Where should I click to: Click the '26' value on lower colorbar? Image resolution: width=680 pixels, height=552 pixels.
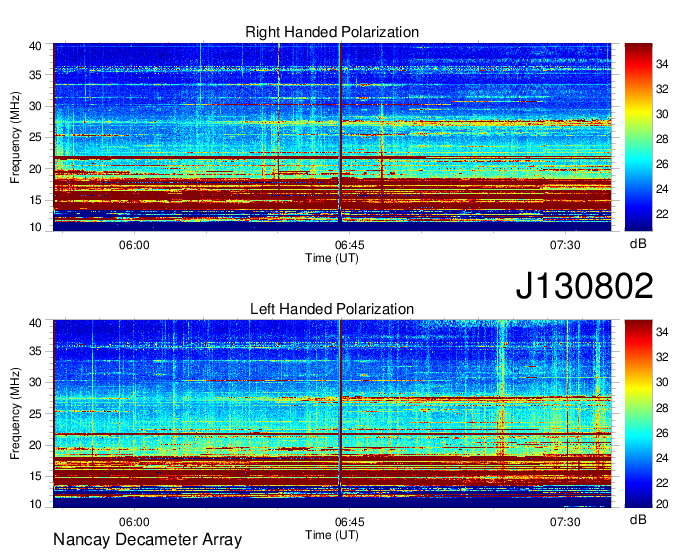coord(662,433)
